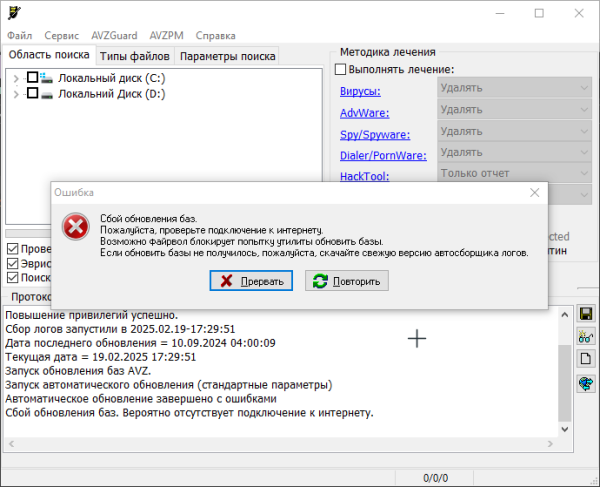Follow the AdvWare link
Screen dimensions: 600x487
[x=365, y=113]
